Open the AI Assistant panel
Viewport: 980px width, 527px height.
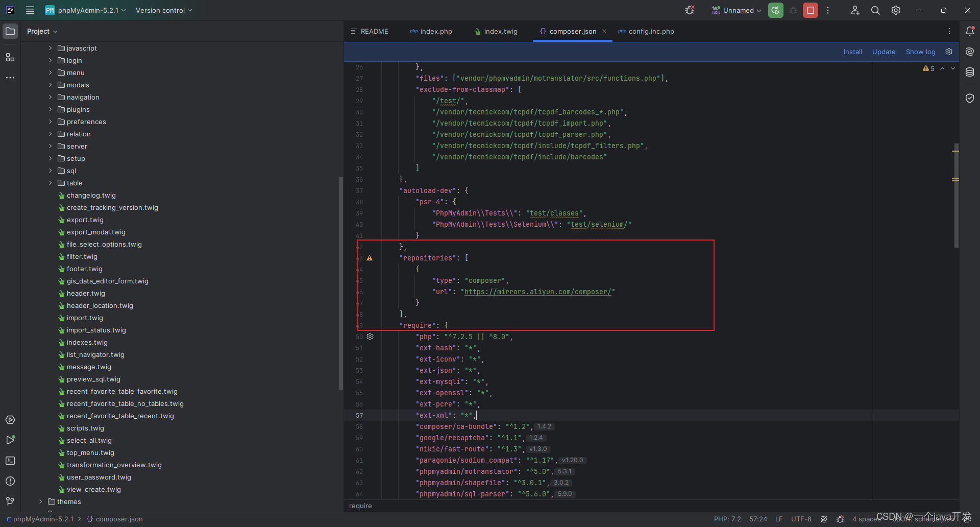tap(970, 51)
